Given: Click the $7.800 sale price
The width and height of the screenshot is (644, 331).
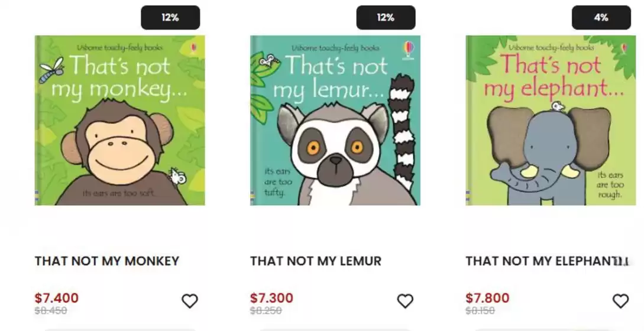Looking at the screenshot, I should click(487, 298).
